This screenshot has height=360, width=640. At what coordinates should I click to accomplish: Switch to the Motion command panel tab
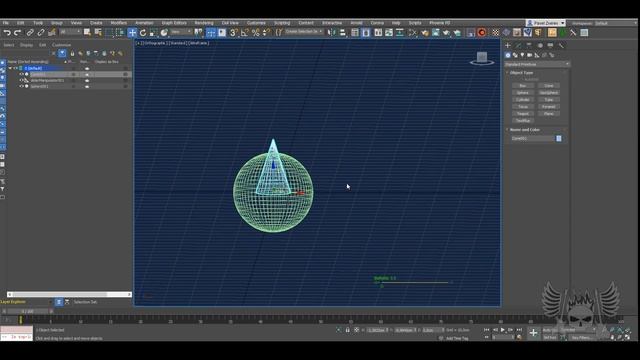click(x=540, y=46)
